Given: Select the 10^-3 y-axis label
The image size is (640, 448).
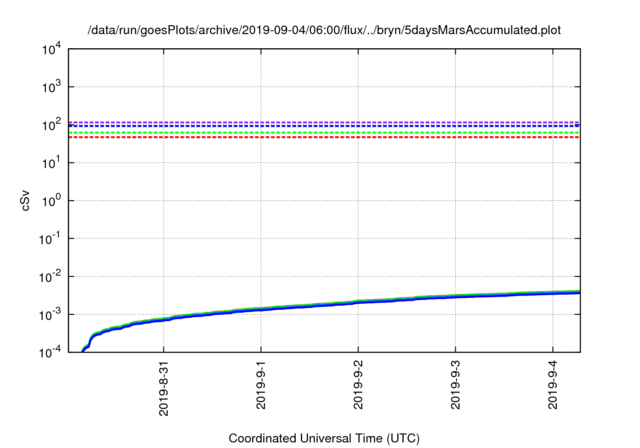Looking at the screenshot, I should (51, 314).
